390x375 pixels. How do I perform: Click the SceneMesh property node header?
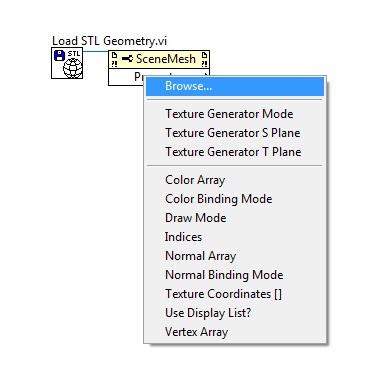(159, 59)
